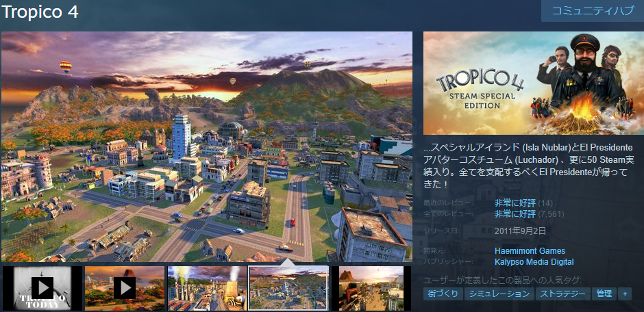Click the Tropico 4 page title
This screenshot has width=644, height=312.
(40, 12)
